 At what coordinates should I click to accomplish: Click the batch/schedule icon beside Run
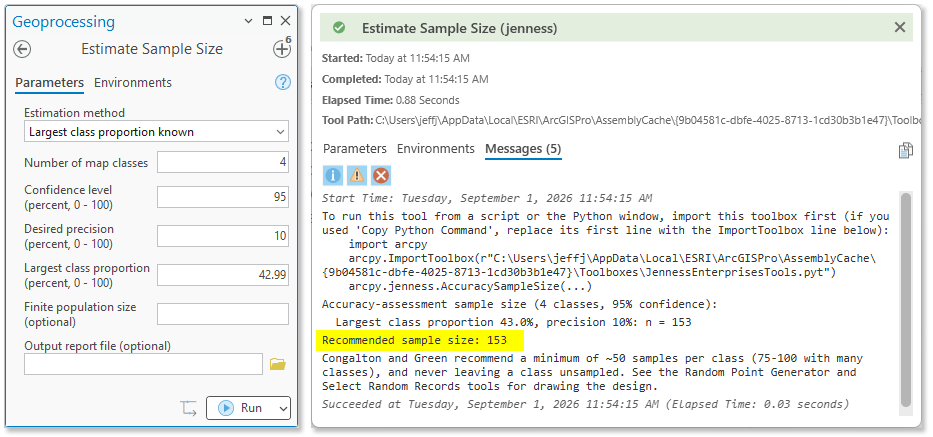click(188, 408)
